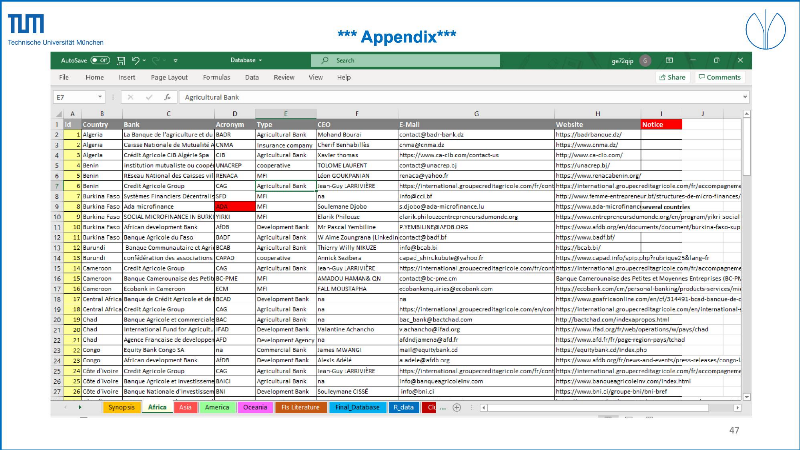Click the more sheets ellipsis

[443, 408]
